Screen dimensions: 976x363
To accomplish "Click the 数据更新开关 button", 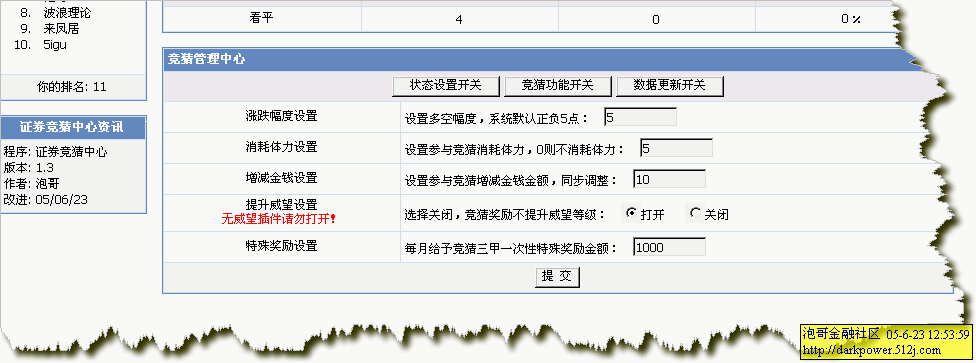I will click(670, 86).
